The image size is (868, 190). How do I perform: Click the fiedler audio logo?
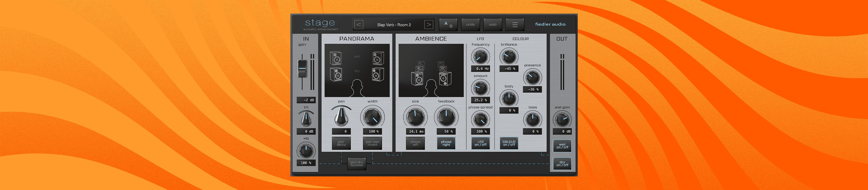[550, 24]
